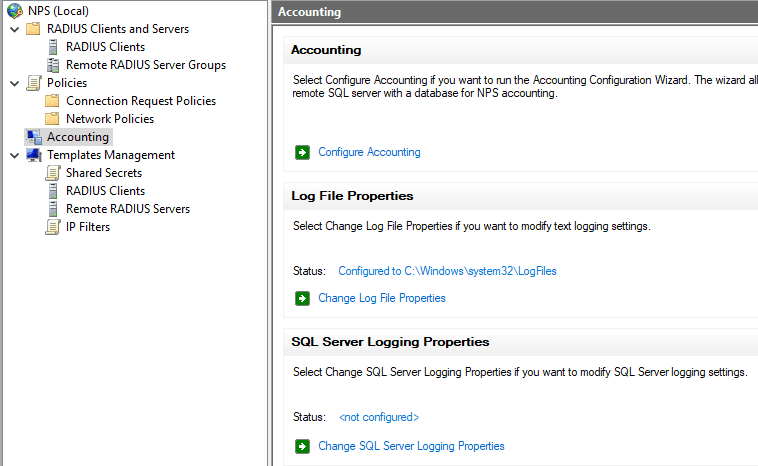The height and width of the screenshot is (466, 758).
Task: Collapse the Templates Management node
Action: pos(13,155)
